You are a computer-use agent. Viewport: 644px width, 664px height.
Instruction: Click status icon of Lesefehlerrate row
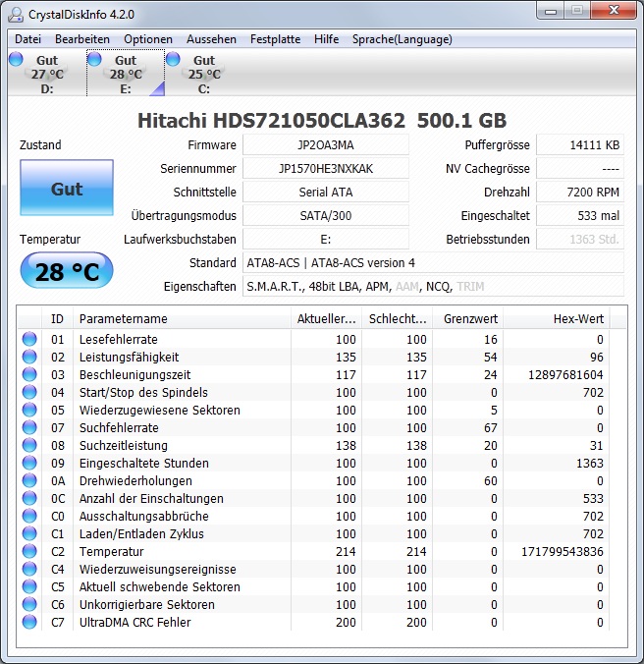pos(29,339)
